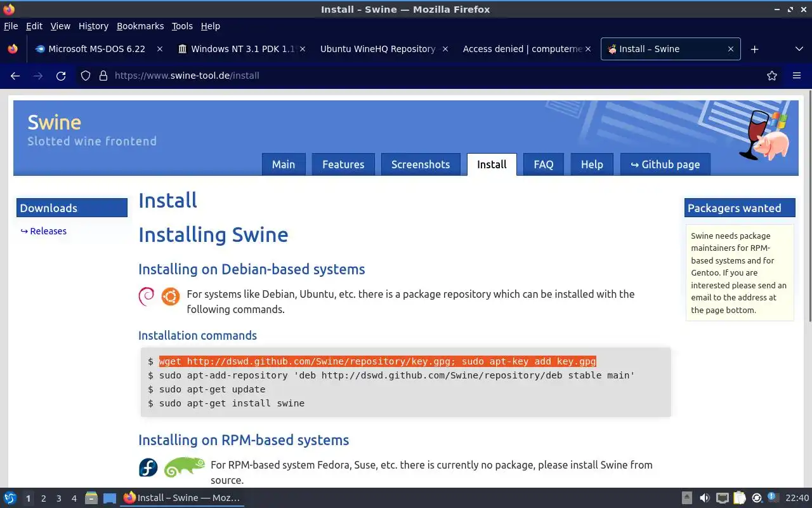Click the highlighted wget command line

377,361
